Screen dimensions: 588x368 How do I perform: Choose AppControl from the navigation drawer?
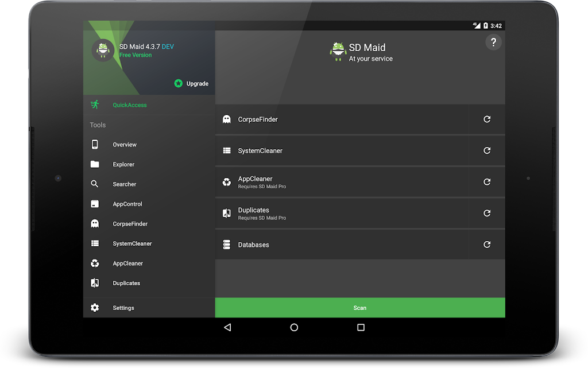tap(127, 204)
